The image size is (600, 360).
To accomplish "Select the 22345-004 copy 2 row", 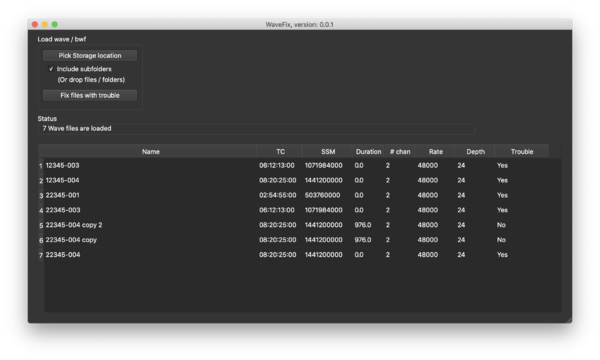I will pos(302,225).
